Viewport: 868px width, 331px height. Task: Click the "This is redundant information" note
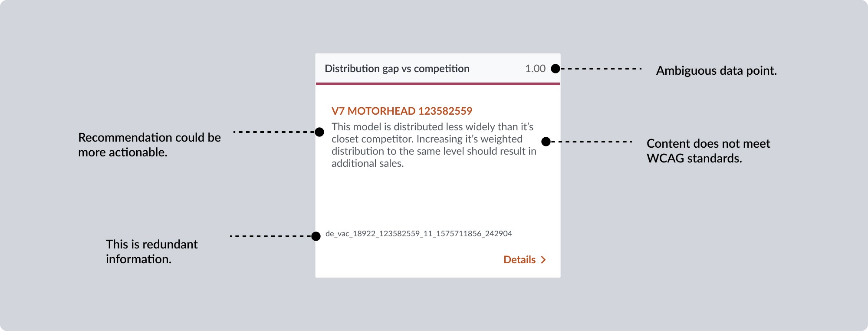(151, 252)
